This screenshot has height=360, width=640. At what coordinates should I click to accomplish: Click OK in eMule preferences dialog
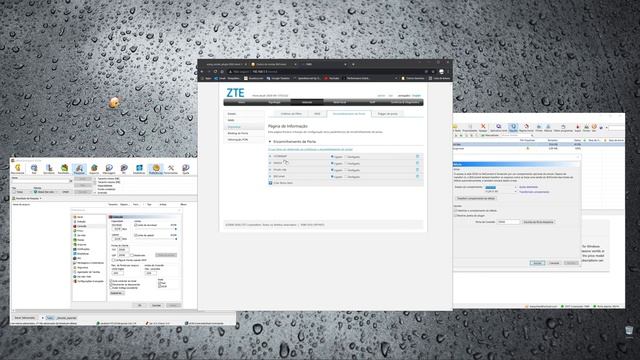139,305
